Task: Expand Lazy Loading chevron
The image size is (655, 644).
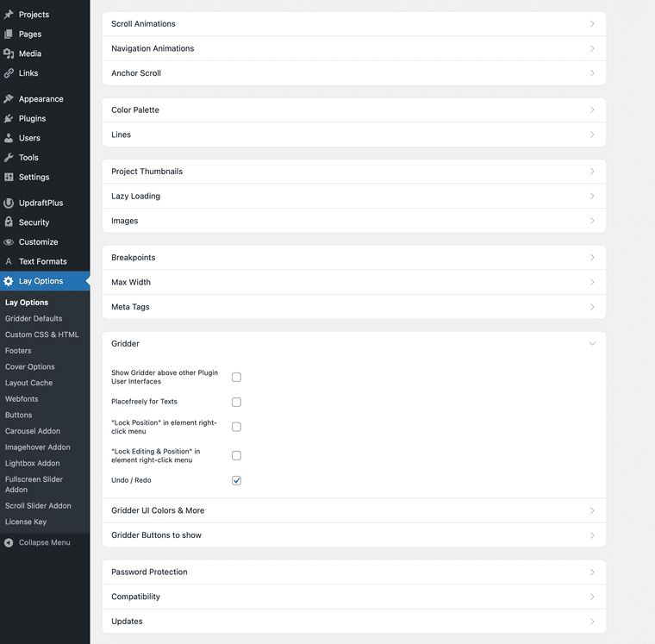Action: 592,196
